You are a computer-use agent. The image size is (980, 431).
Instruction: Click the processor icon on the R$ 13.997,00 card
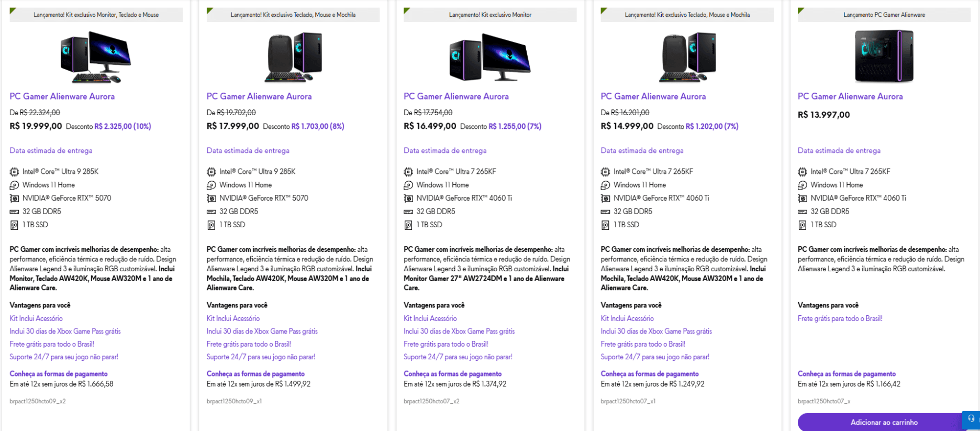(x=802, y=172)
